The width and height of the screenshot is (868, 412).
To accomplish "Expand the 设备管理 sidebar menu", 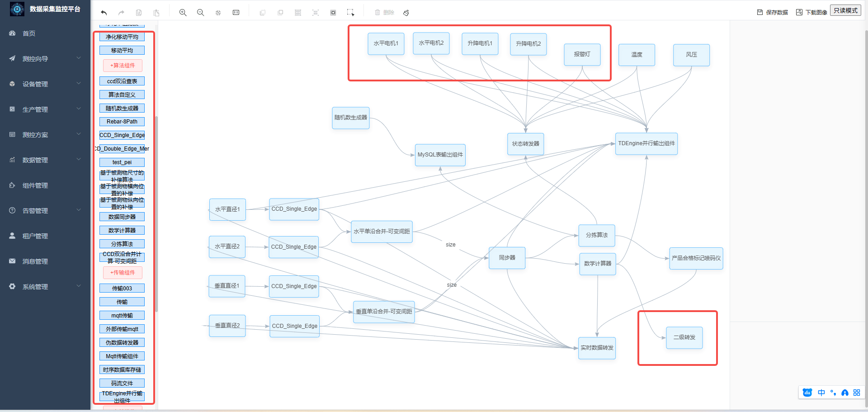I will [45, 84].
